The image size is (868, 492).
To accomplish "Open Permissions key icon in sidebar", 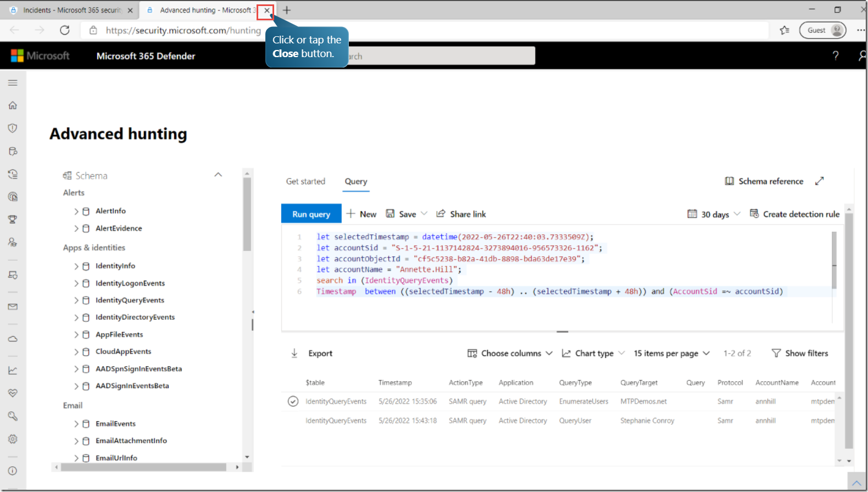I will 13,416.
